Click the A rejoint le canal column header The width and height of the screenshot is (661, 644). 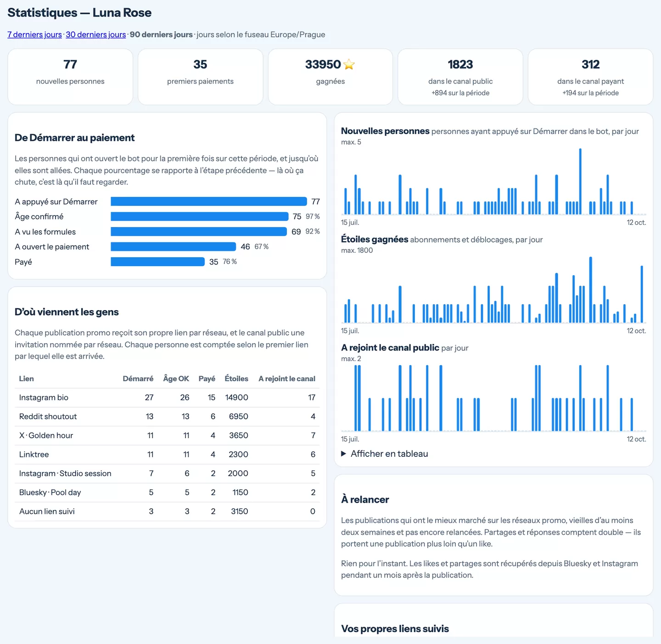[x=287, y=378]
